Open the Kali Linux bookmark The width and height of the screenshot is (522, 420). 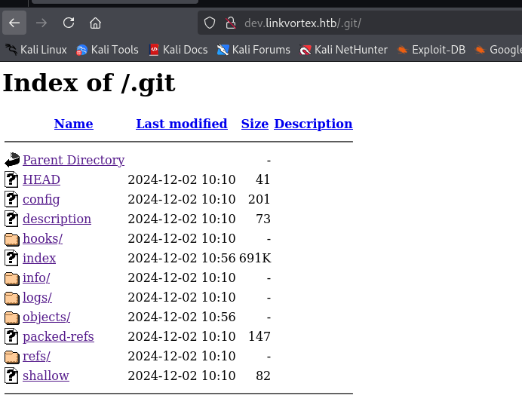[x=36, y=50]
